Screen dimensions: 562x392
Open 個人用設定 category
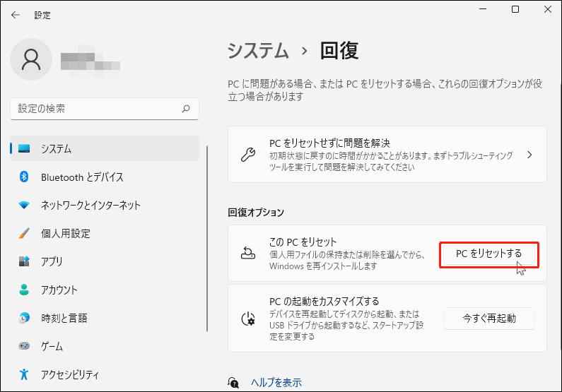point(105,233)
